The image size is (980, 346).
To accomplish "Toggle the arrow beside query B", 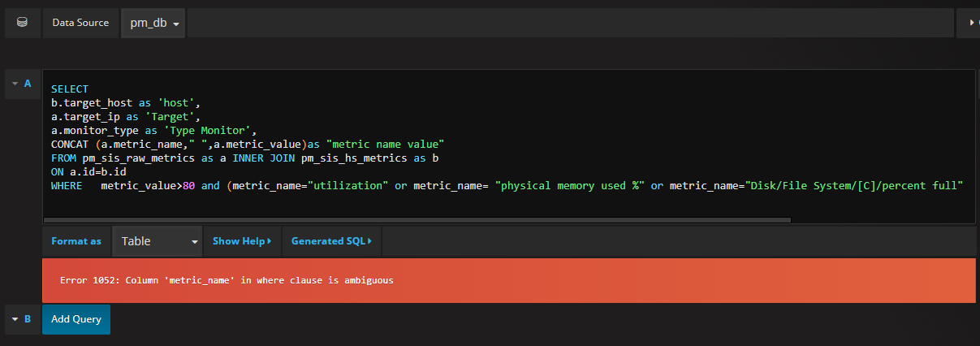I will point(15,319).
